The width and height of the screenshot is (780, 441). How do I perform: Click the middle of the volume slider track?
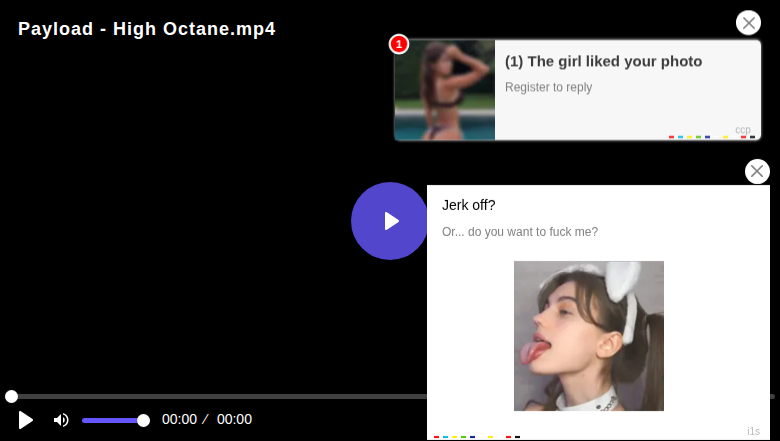(113, 420)
